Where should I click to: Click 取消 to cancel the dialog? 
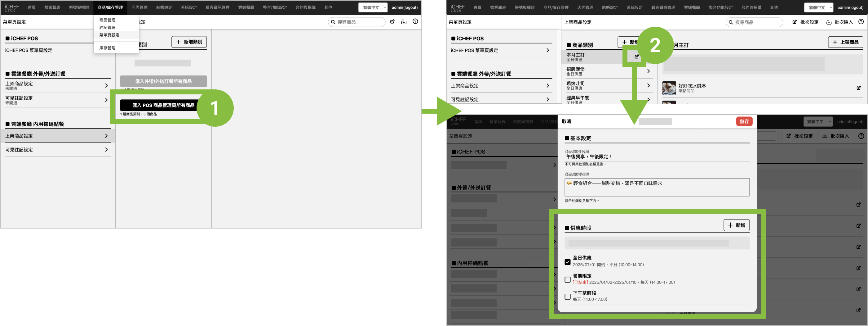tap(566, 121)
